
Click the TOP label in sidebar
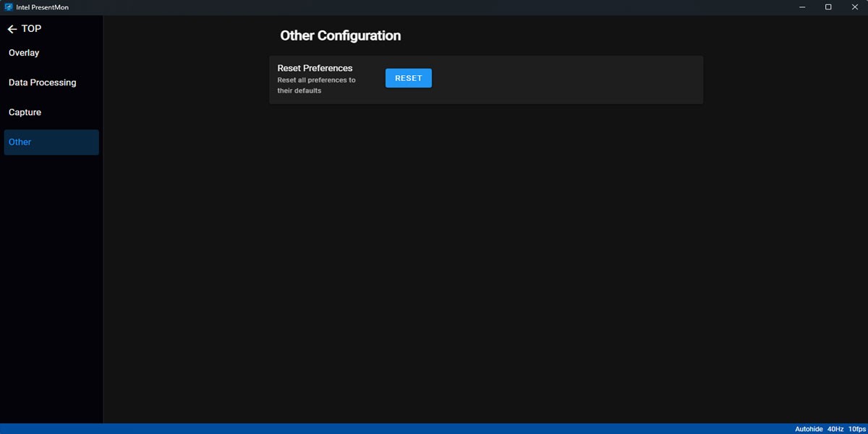pos(32,29)
